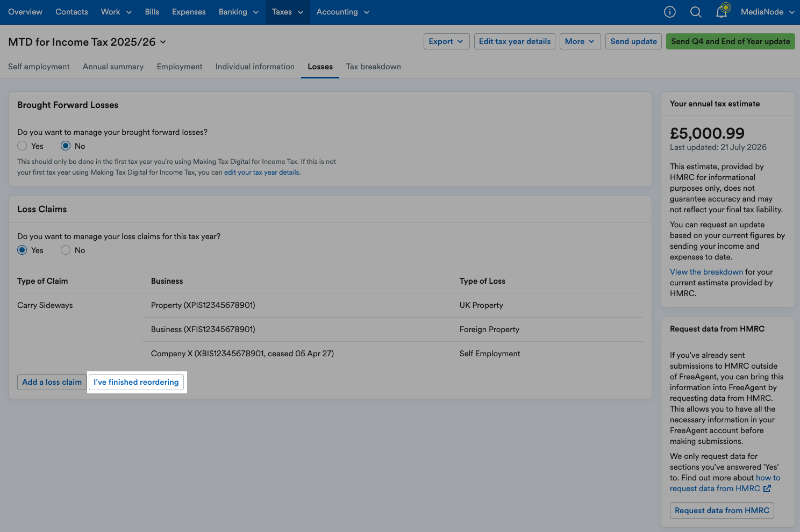Image resolution: width=800 pixels, height=532 pixels.
Task: Open how to request data from HMRC link
Action: point(725,483)
